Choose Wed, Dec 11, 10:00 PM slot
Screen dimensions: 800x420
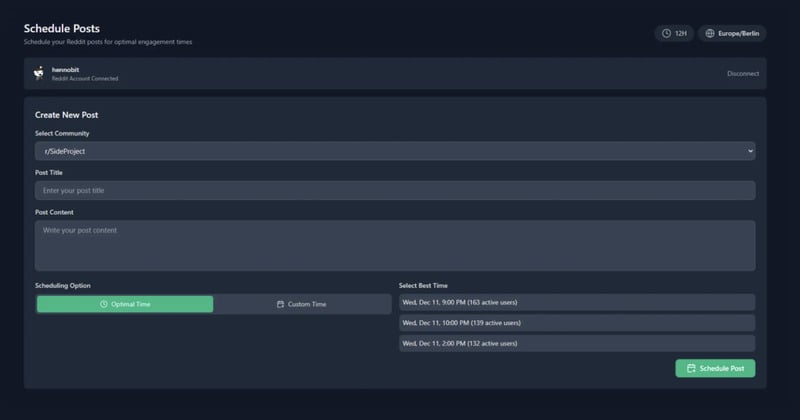(576, 323)
